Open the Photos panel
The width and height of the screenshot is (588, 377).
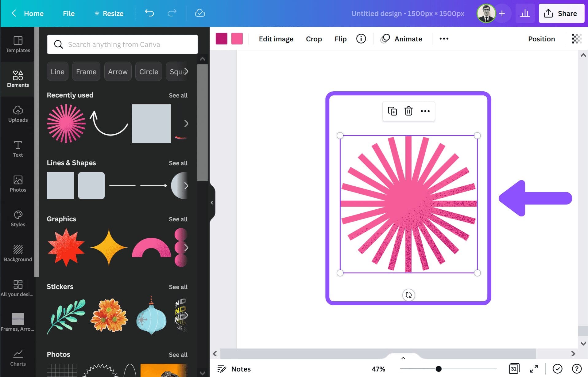[17, 184]
